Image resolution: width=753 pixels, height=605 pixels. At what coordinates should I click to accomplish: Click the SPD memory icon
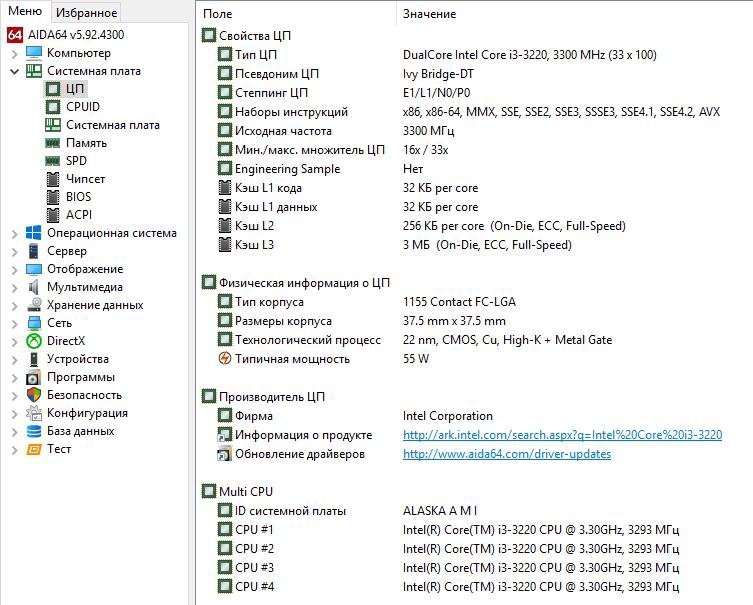pyautogui.click(x=52, y=161)
